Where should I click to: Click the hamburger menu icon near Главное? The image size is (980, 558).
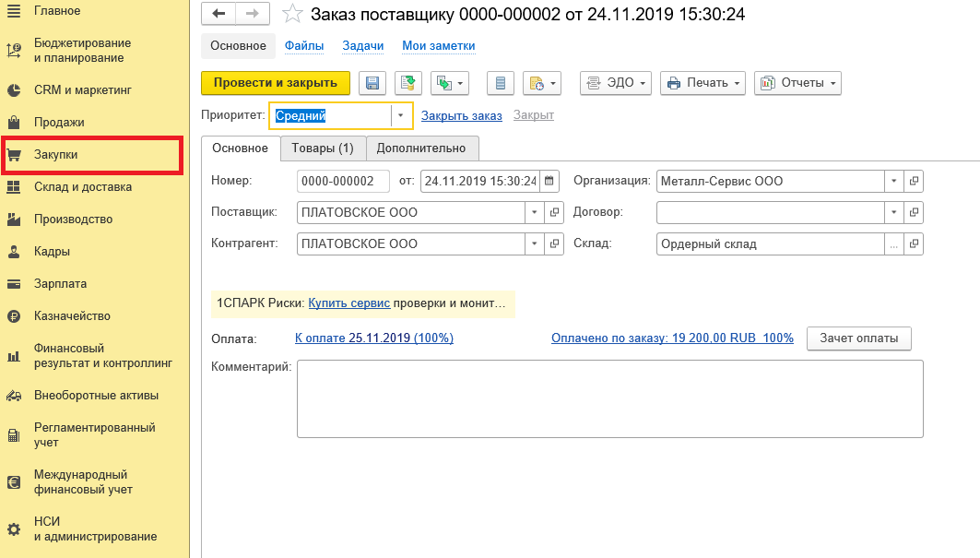pos(14,11)
